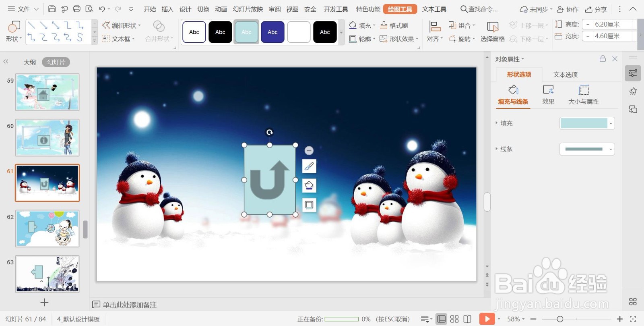Viewport: 644px width, 326px height.
Task: Click the brush style quick-action icon beside shape
Action: (x=309, y=166)
